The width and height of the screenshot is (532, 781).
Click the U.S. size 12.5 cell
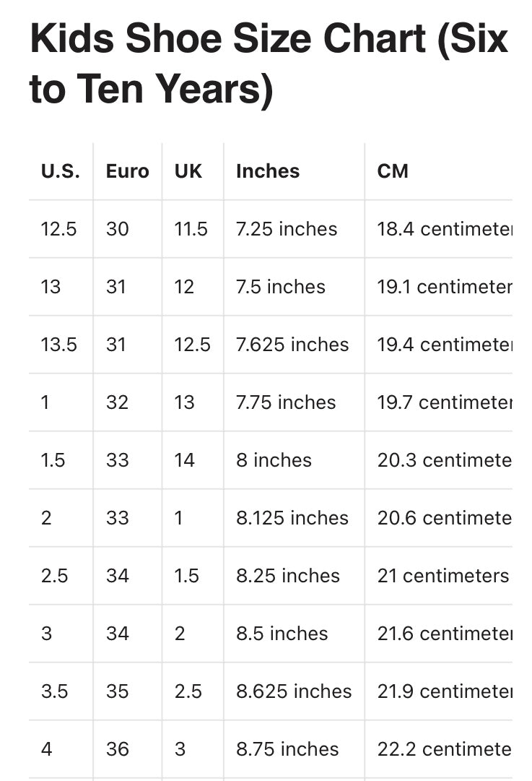click(58, 229)
